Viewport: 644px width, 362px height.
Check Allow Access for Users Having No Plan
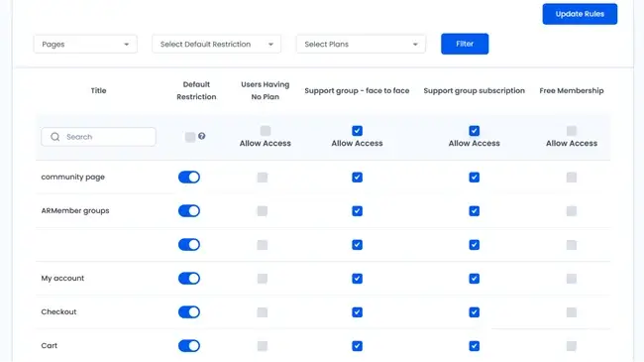coord(266,131)
